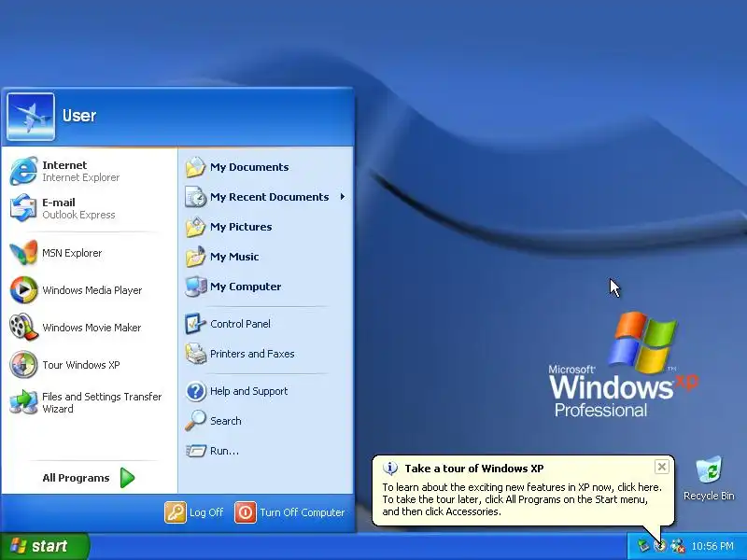Launch the Tour Windows XP icon

pos(23,365)
